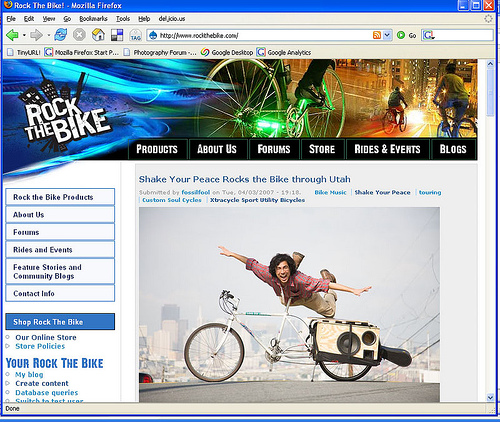The image size is (500, 422).
Task: Click the Forward arrow button
Action: pyautogui.click(x=36, y=35)
